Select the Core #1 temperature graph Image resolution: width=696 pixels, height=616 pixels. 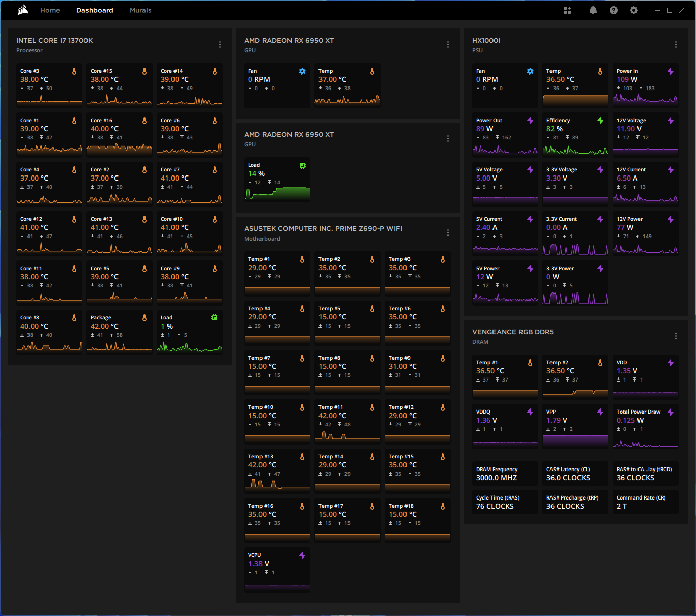(49, 149)
